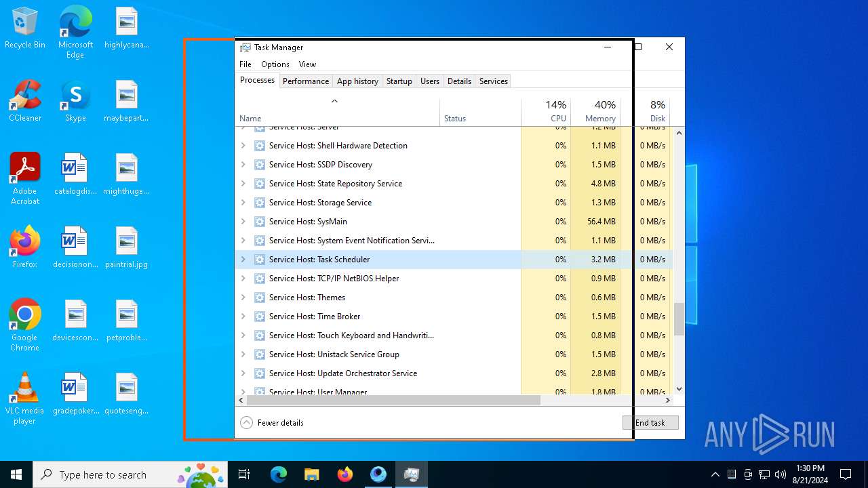Select the decisionon Word document on desktop
Screen dimensions: 868x488
75,248
